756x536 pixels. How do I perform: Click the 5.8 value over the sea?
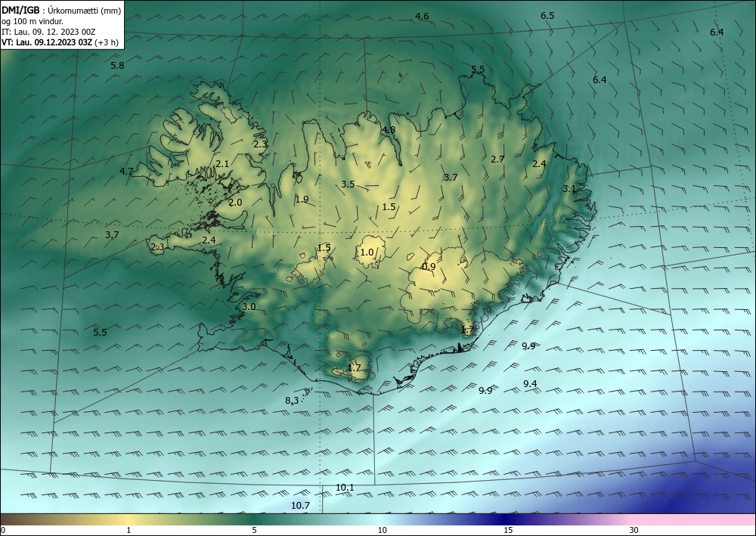click(117, 66)
